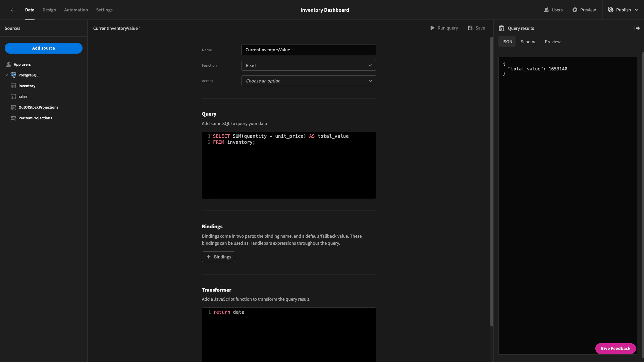
Task: Click the CurrentInventoryValue name input field
Action: click(308, 50)
